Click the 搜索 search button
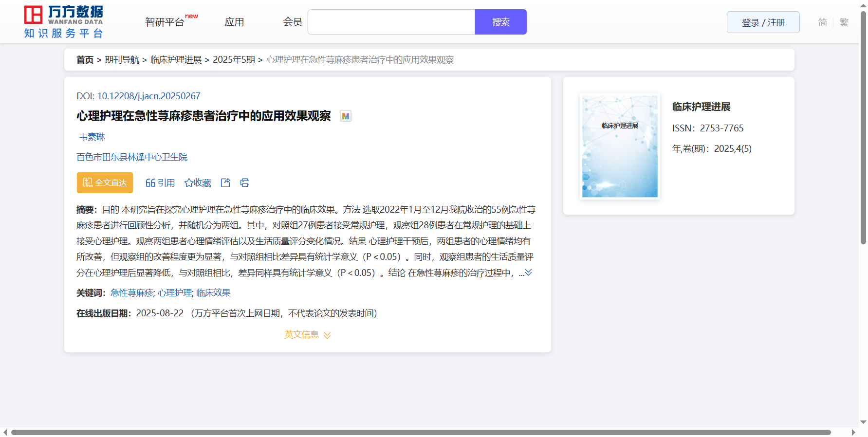The width and height of the screenshot is (868, 437). click(x=501, y=22)
